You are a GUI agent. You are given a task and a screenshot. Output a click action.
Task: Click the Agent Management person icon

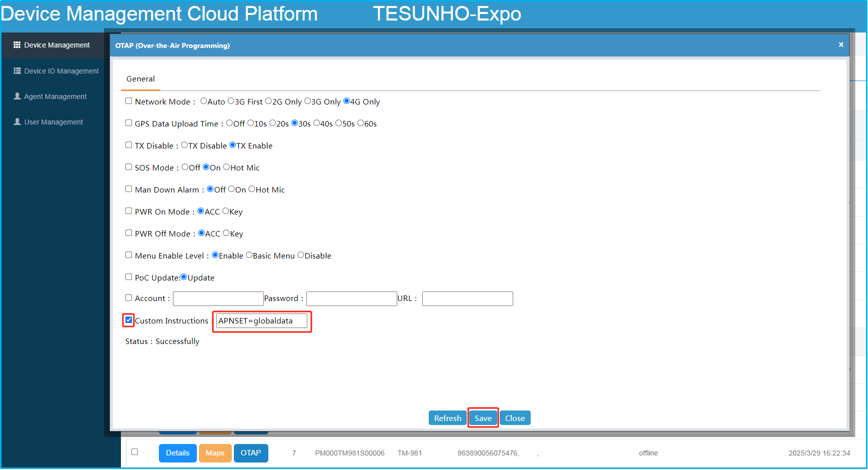pos(17,96)
